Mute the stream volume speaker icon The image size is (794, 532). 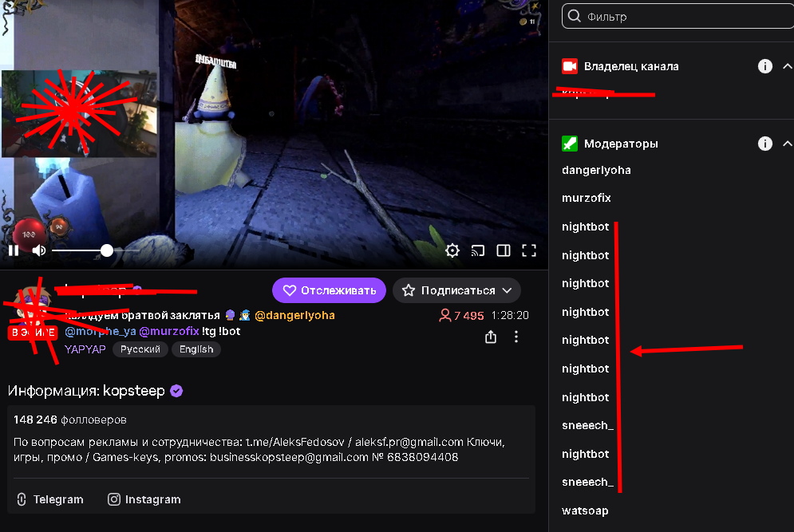pos(39,250)
